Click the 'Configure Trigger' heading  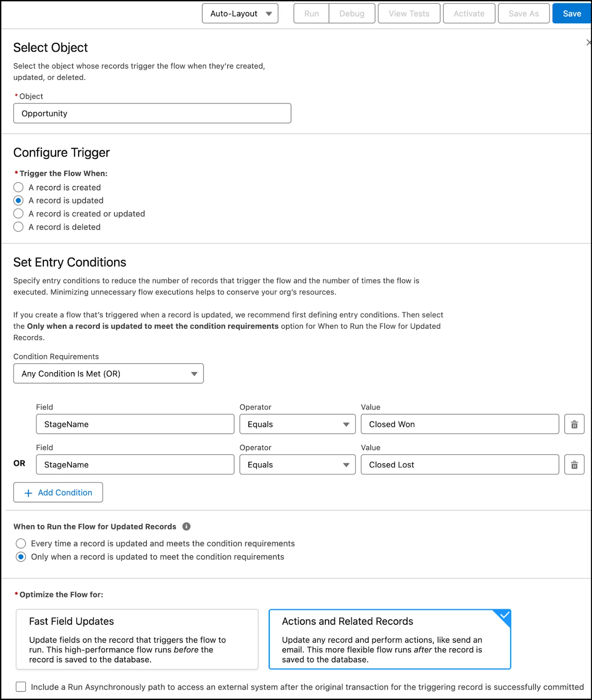coord(61,152)
